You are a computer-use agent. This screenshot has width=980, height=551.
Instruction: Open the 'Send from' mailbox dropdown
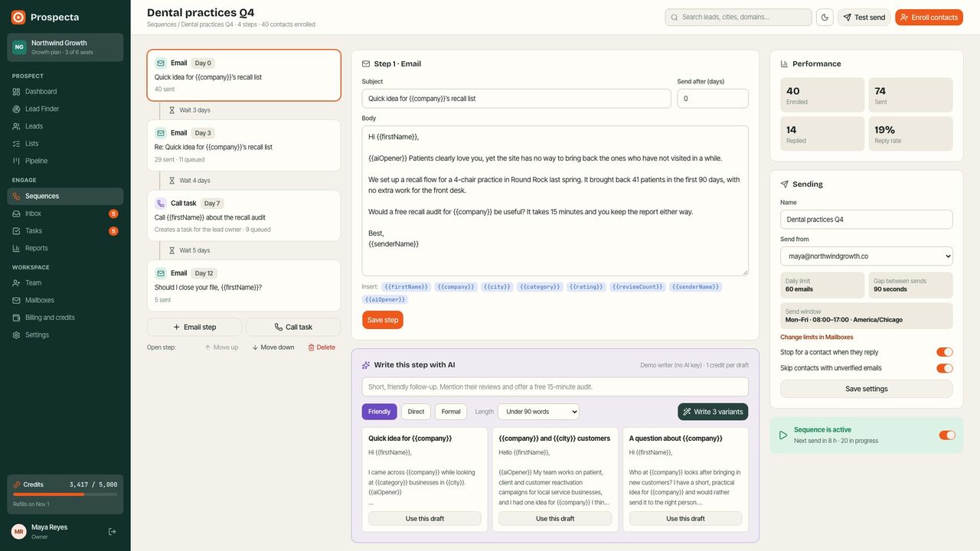[x=867, y=256]
